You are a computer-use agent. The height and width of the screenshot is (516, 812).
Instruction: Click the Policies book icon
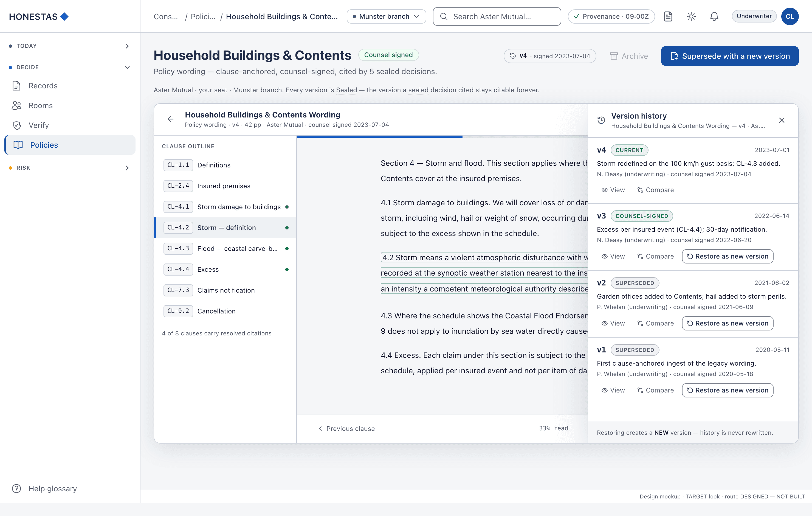tap(18, 145)
